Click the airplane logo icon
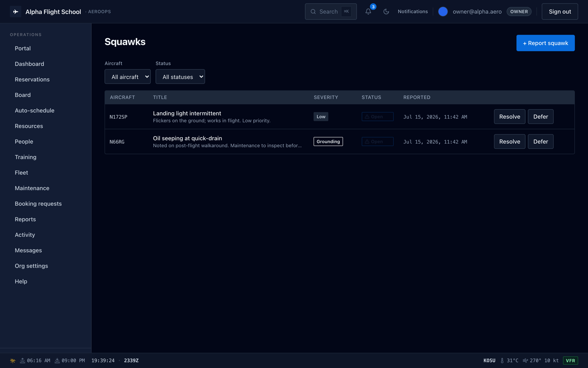Screen dimensions: 588x368 tap(15, 12)
